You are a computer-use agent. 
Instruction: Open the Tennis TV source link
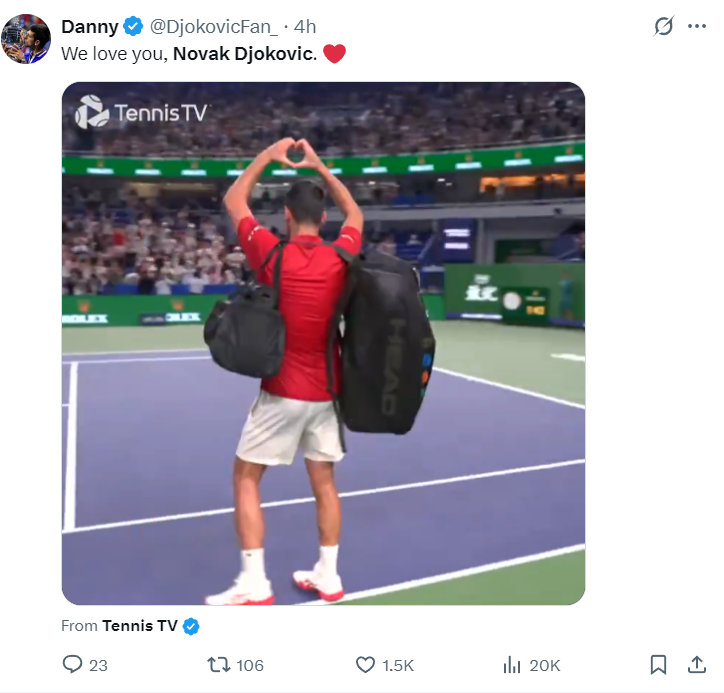pos(139,626)
